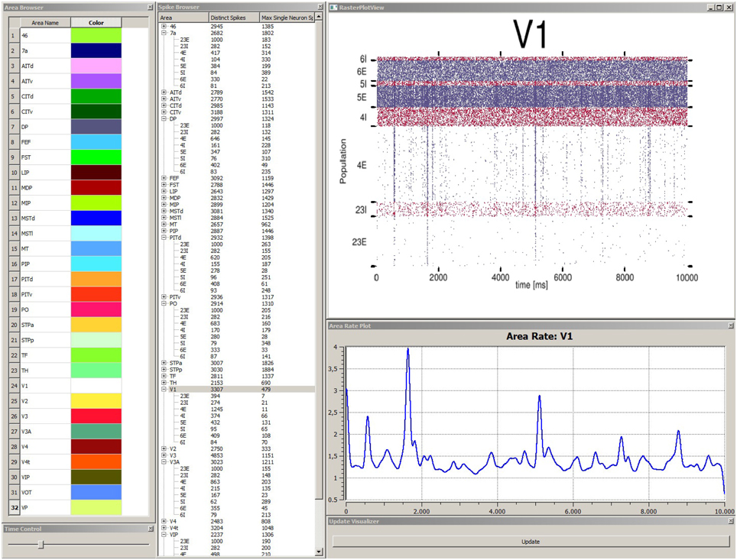Open the AITd pink color swatch

(96, 66)
